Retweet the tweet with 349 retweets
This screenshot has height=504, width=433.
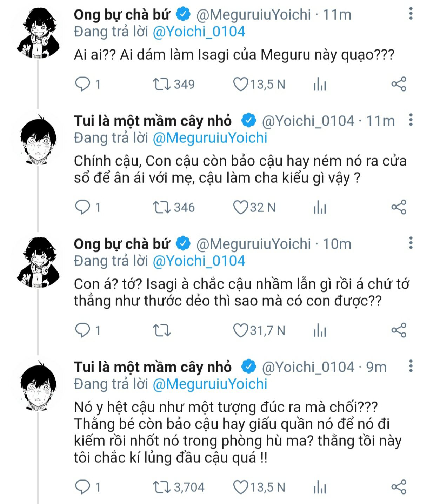coord(162,85)
